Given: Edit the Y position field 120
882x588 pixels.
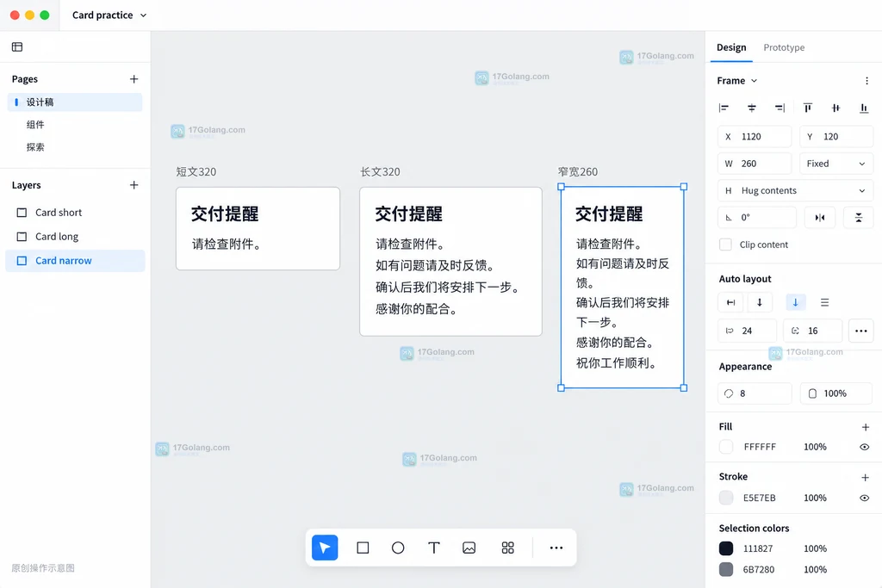Looking at the screenshot, I should (835, 137).
